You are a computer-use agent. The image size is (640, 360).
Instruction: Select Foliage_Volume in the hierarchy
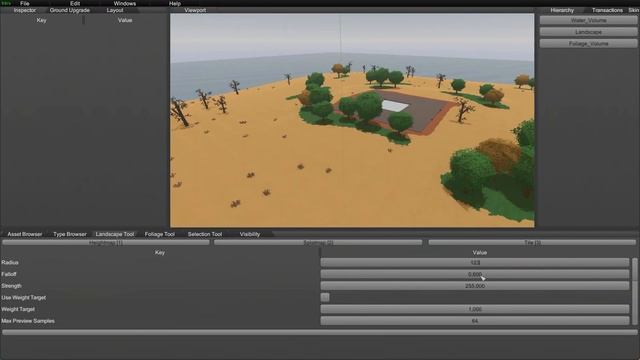(588, 43)
